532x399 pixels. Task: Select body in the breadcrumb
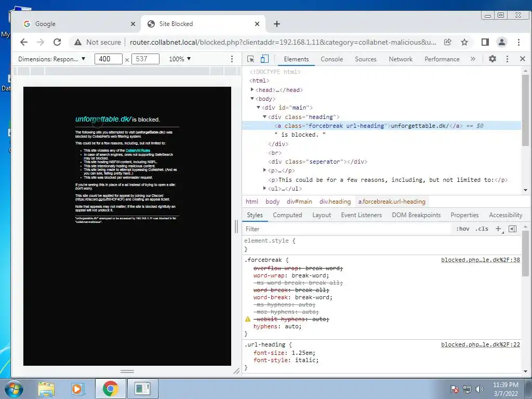click(272, 202)
